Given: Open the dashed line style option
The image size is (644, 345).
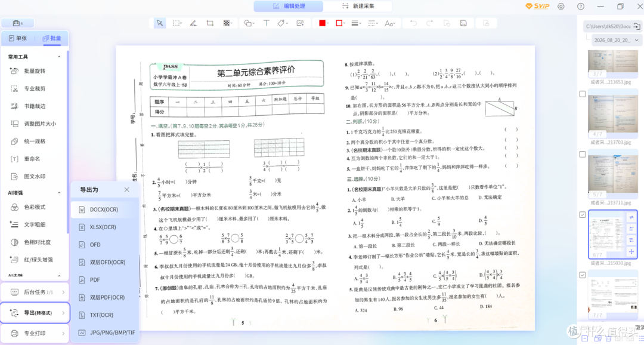Looking at the screenshot, I should click(x=373, y=23).
